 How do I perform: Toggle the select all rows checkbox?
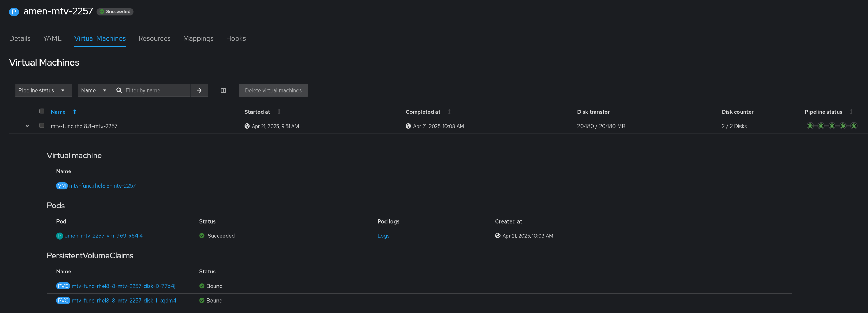[x=42, y=111]
